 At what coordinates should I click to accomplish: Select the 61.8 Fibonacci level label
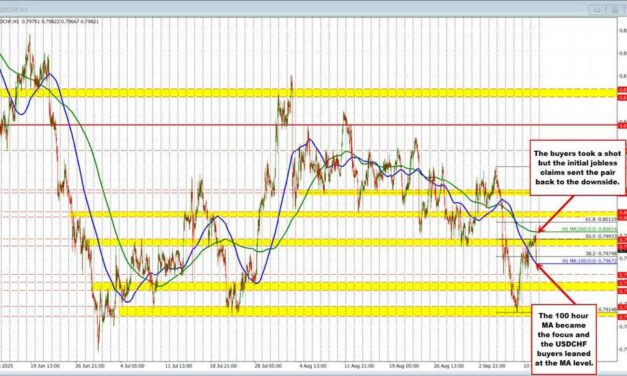coord(601,219)
